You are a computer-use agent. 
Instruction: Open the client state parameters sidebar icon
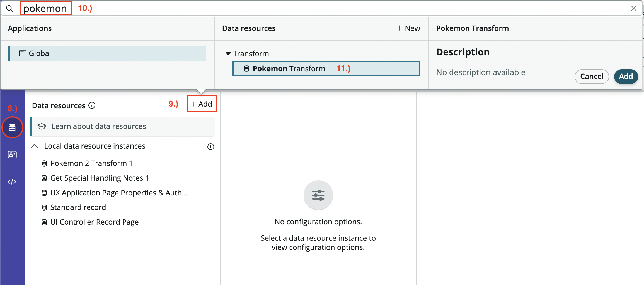coord(12,154)
